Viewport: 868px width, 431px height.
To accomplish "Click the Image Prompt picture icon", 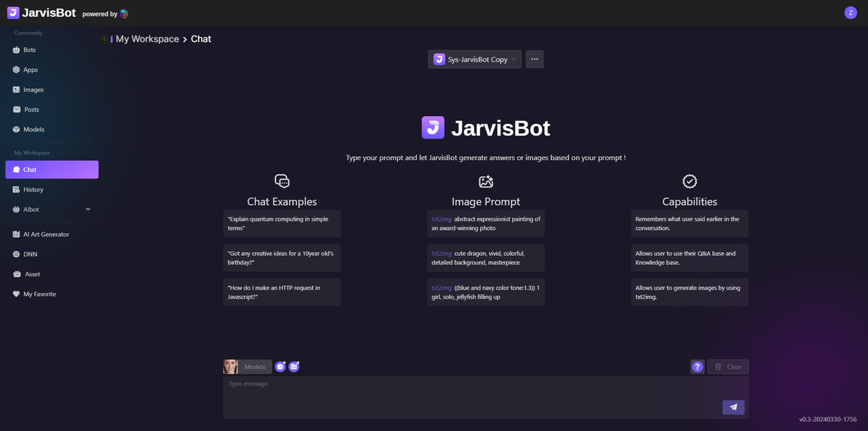I will (486, 181).
